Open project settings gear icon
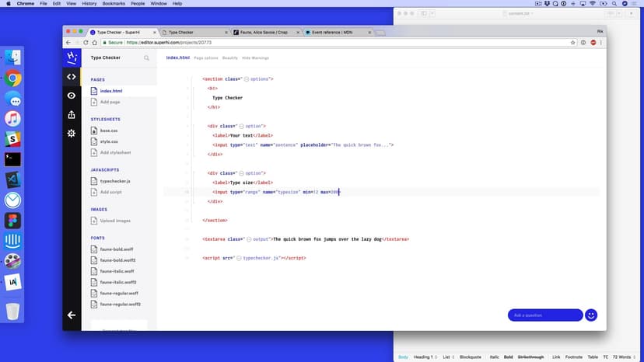 coord(72,134)
